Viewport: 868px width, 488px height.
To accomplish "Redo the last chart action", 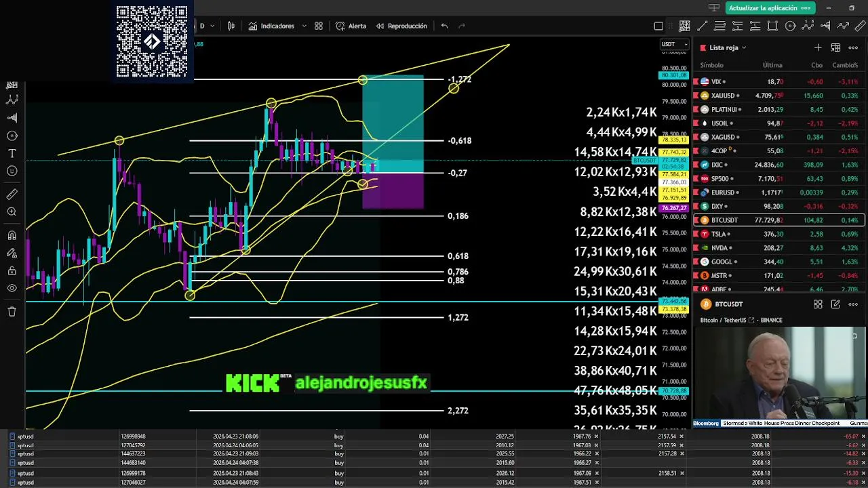I will coord(462,26).
